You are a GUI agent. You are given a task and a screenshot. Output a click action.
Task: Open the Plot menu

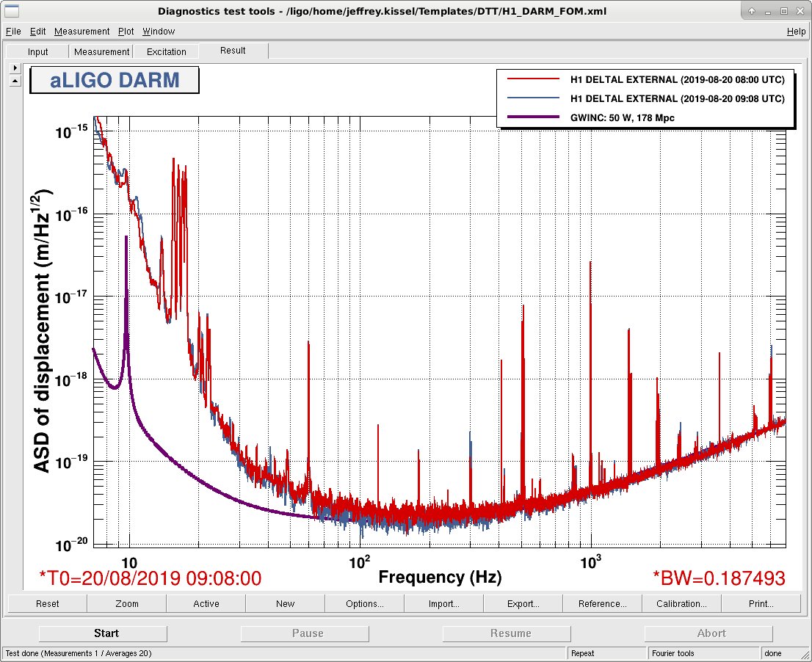click(126, 31)
